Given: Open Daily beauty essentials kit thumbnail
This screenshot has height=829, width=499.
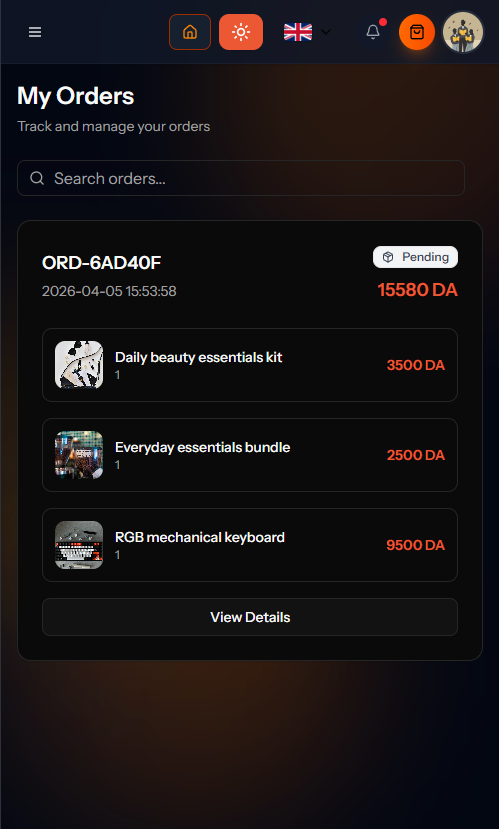Looking at the screenshot, I should (79, 365).
